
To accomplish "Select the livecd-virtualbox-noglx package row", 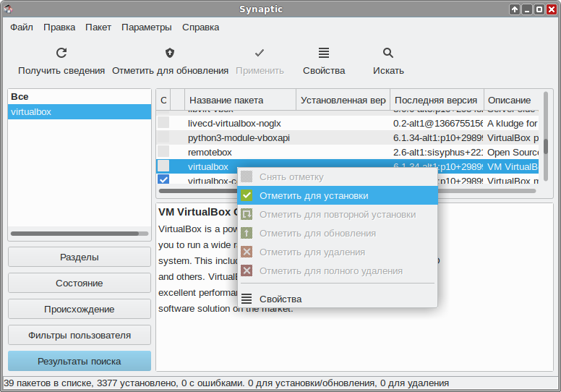I will pos(347,123).
